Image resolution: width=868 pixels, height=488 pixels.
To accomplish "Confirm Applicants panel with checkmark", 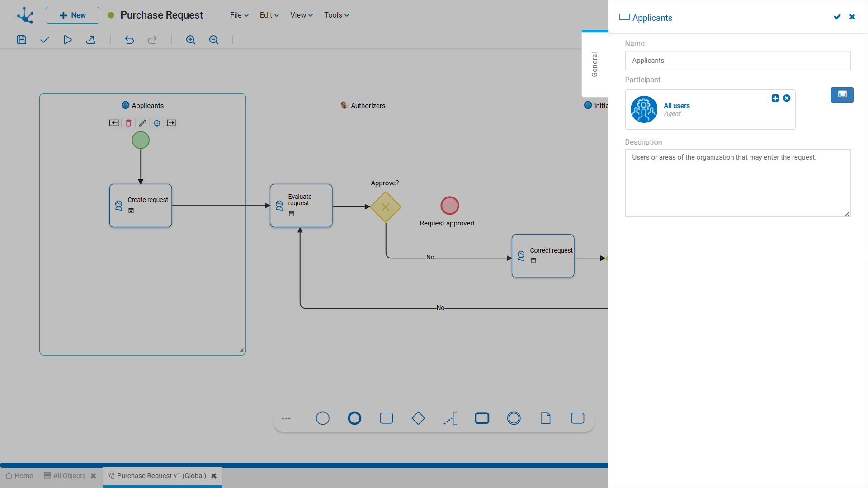I will click(x=837, y=17).
